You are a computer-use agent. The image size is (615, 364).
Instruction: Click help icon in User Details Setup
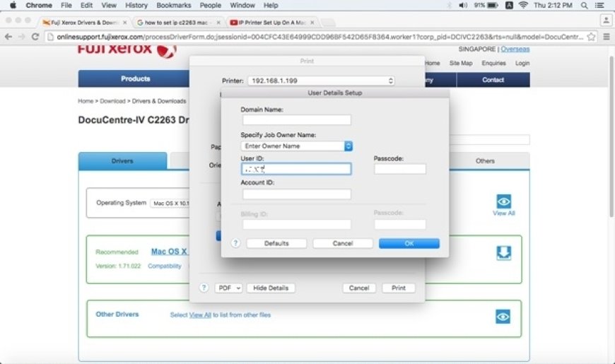coord(235,243)
